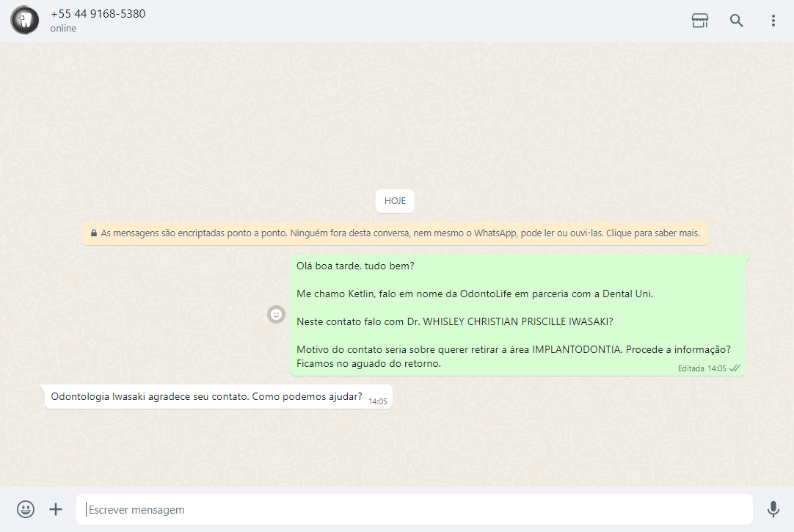
Task: Open the emoji picker
Action: tap(26, 509)
